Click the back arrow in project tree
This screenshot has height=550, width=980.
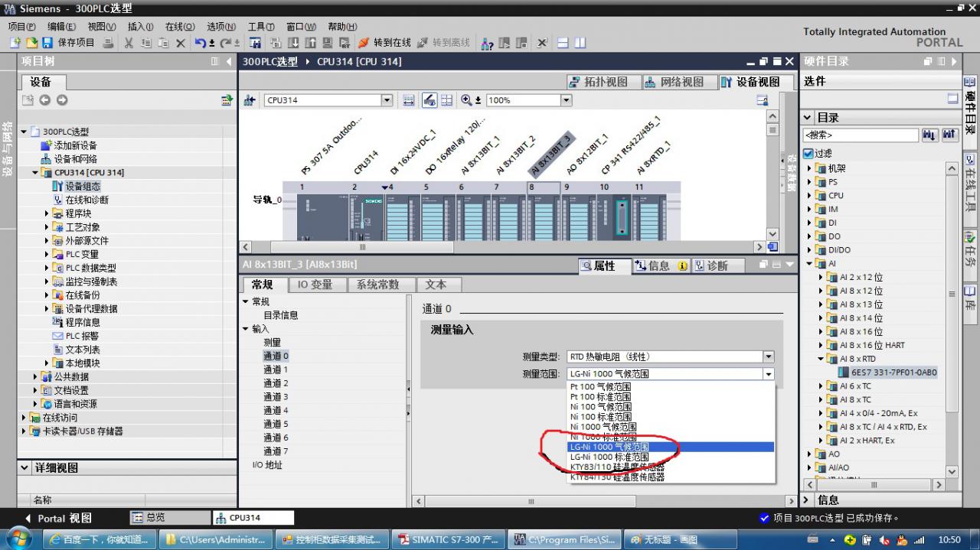point(45,100)
